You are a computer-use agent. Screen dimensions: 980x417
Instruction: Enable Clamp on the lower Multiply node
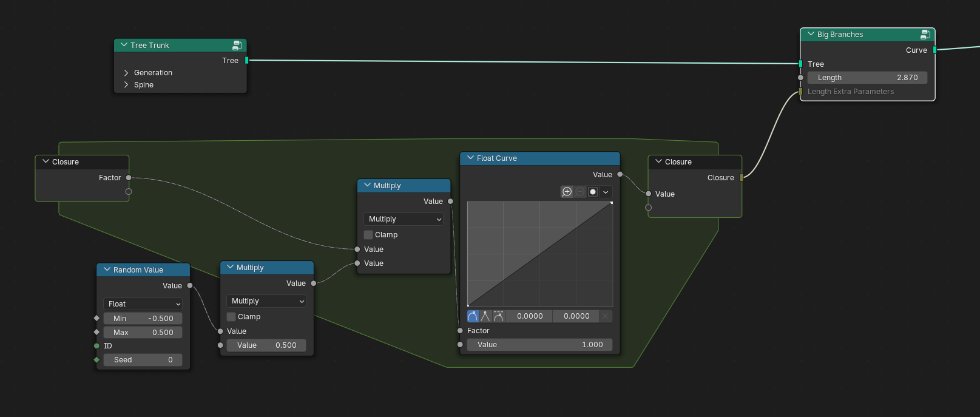point(231,317)
